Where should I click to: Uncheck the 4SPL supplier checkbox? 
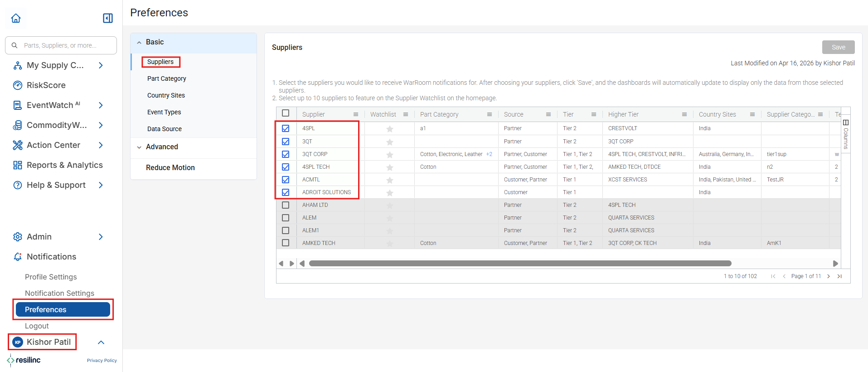tap(286, 128)
